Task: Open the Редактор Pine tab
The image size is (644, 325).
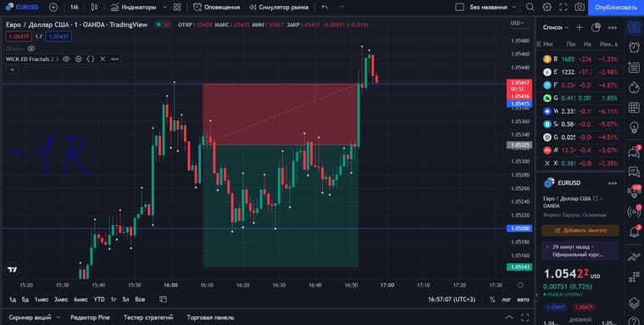Action: (90, 317)
